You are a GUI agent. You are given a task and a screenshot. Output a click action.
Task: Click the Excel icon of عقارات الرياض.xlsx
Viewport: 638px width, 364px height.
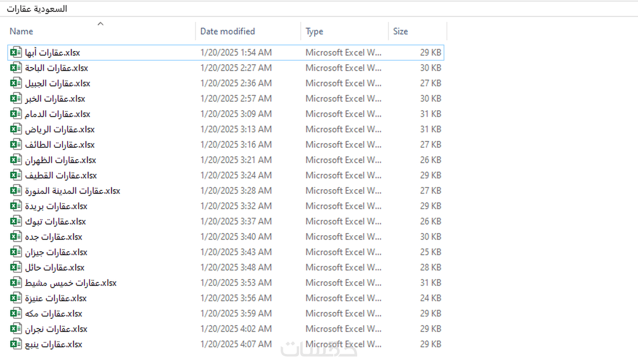tap(16, 129)
